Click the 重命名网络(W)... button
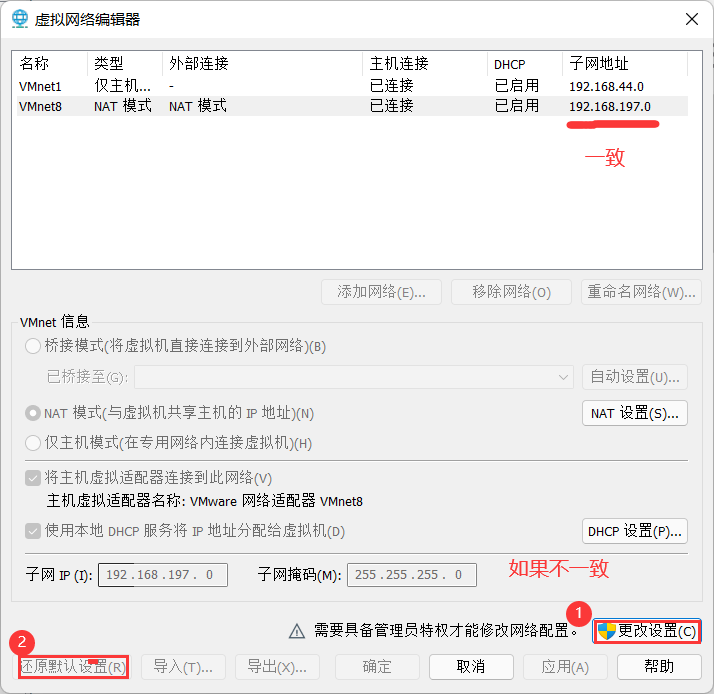Viewport: 714px width, 694px height. pos(641,292)
